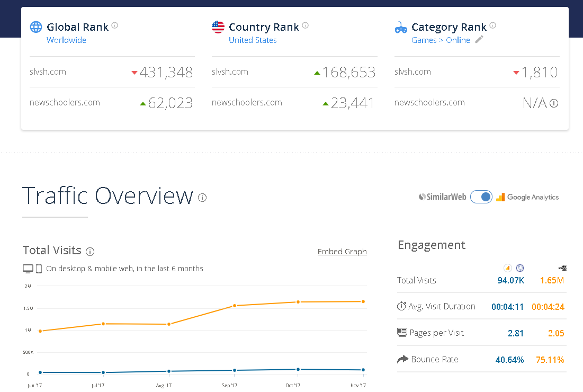This screenshot has height=392, width=583.
Task: Click the mobile phone icon under Total Visits
Action: tap(39, 269)
